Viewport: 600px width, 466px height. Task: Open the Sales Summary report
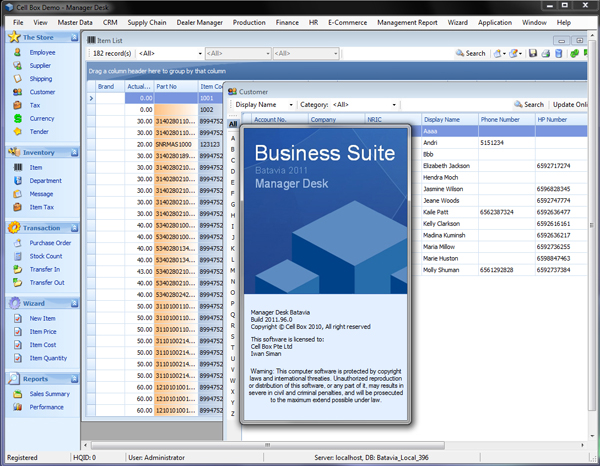tap(50, 394)
